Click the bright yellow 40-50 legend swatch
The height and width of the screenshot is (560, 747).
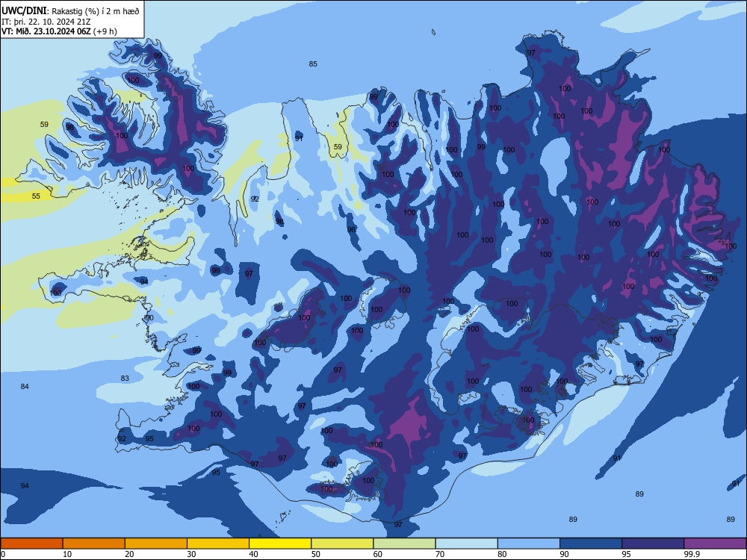click(x=280, y=544)
